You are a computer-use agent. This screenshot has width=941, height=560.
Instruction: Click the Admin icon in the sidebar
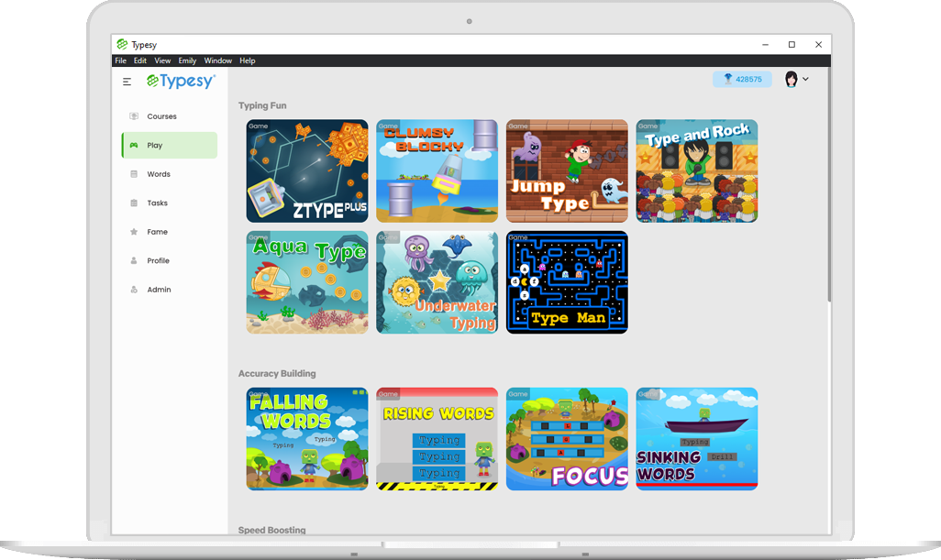(134, 289)
